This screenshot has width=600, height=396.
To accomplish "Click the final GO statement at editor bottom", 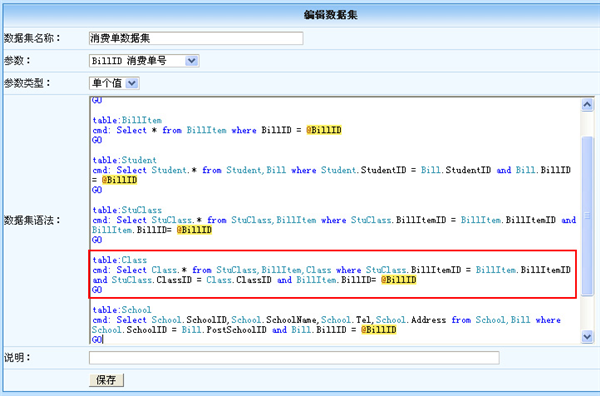I will (x=97, y=340).
